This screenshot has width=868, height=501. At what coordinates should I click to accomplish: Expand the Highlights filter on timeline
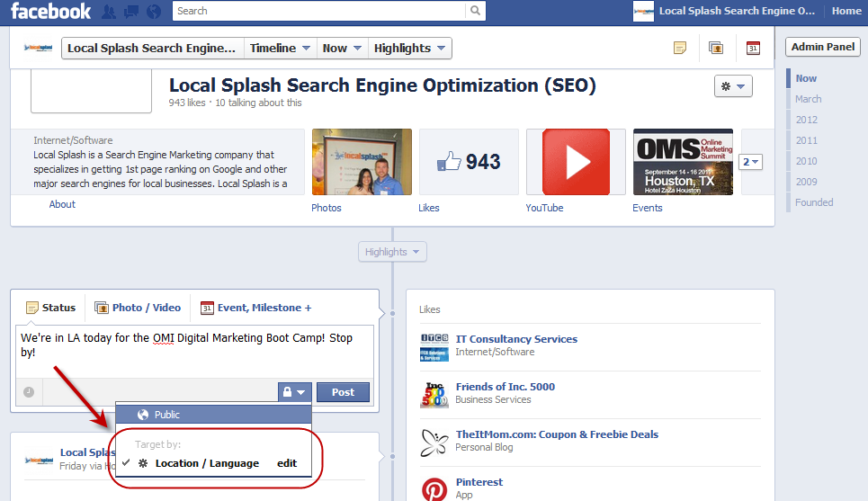392,252
